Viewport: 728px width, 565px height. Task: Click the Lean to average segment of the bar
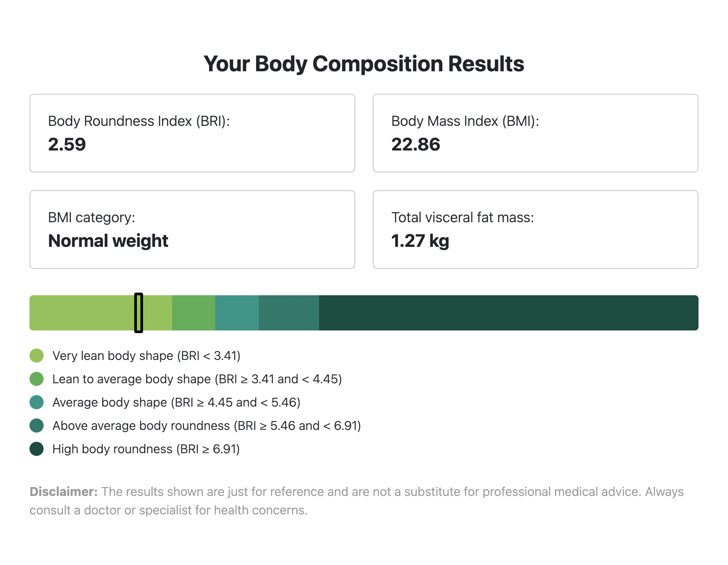[194, 313]
